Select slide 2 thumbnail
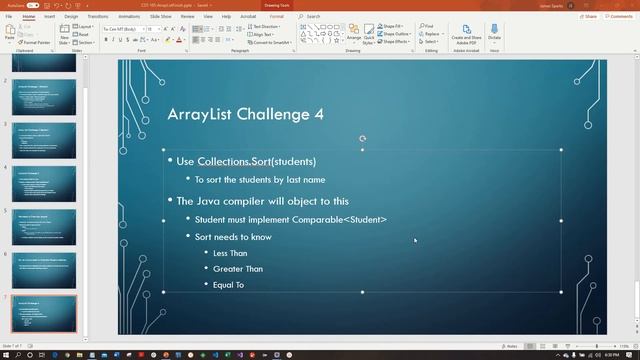This screenshot has height=360, width=640. click(44, 97)
